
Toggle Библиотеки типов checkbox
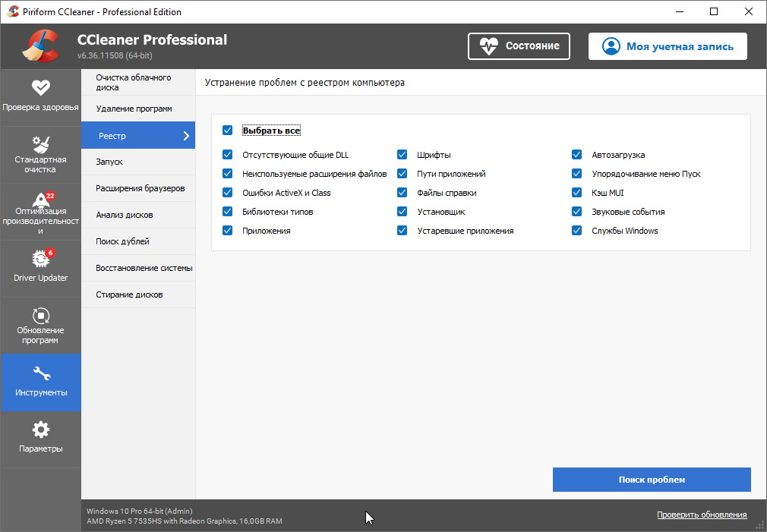coord(228,212)
